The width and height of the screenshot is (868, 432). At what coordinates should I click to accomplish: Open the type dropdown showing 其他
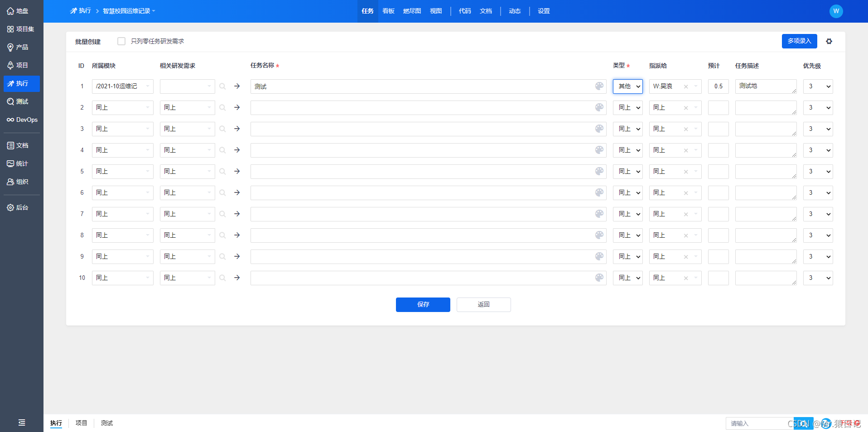628,86
